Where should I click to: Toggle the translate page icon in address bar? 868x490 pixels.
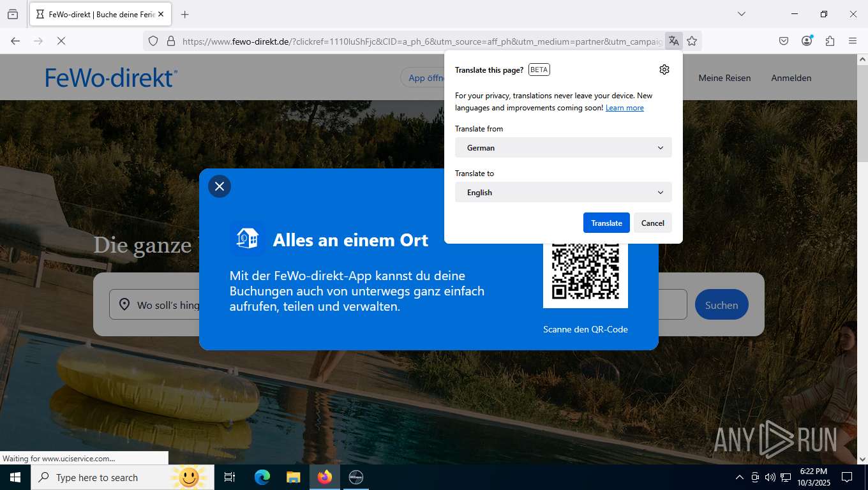(x=673, y=41)
